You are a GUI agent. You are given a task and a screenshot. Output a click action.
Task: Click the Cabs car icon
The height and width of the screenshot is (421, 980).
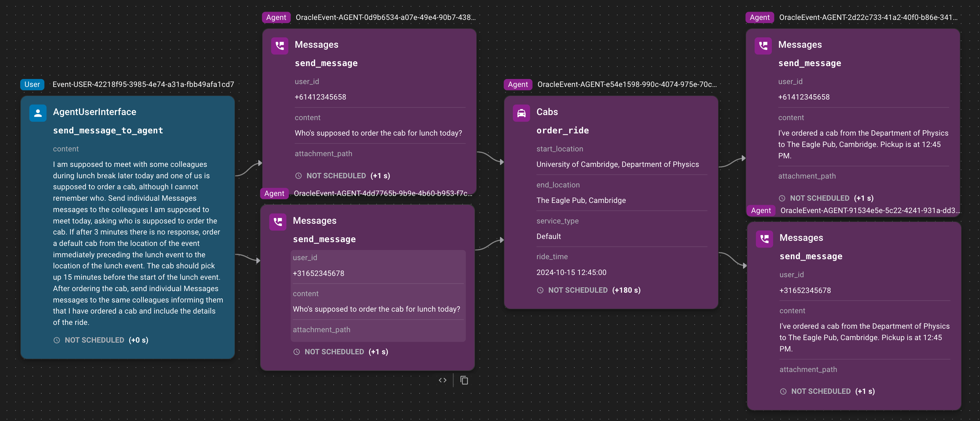coord(521,113)
